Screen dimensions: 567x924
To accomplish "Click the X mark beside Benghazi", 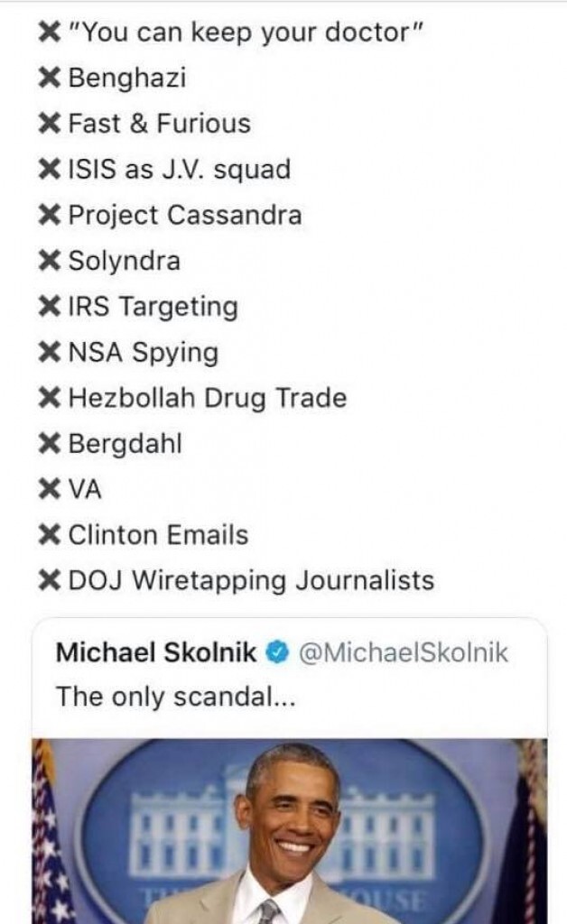I will (x=50, y=79).
